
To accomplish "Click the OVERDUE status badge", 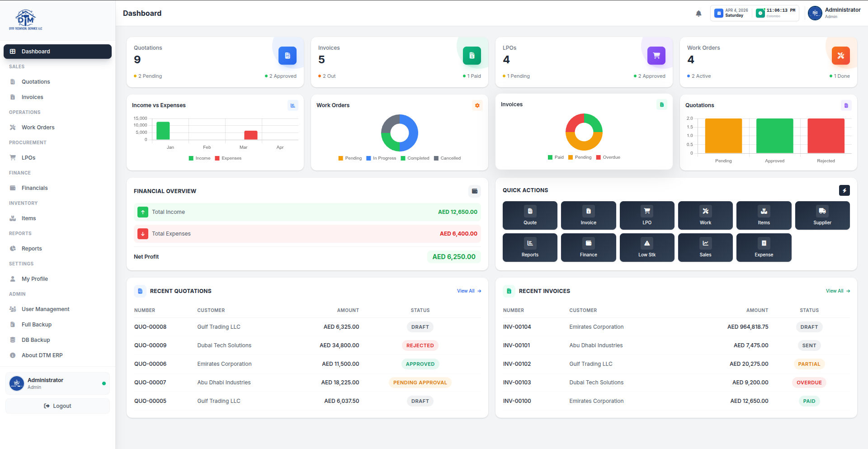I will 809,383.
